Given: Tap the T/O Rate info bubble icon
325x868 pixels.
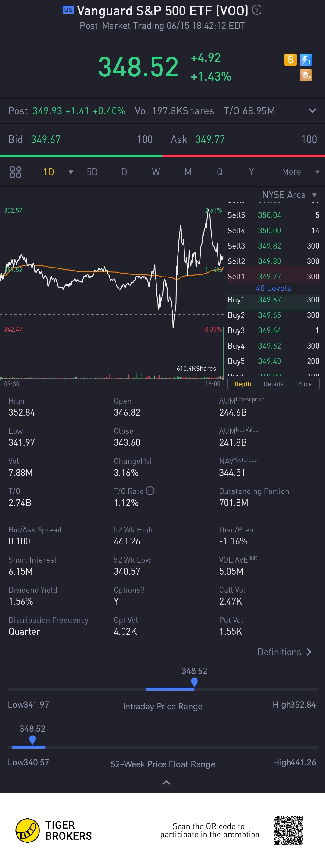Looking at the screenshot, I should [x=150, y=491].
